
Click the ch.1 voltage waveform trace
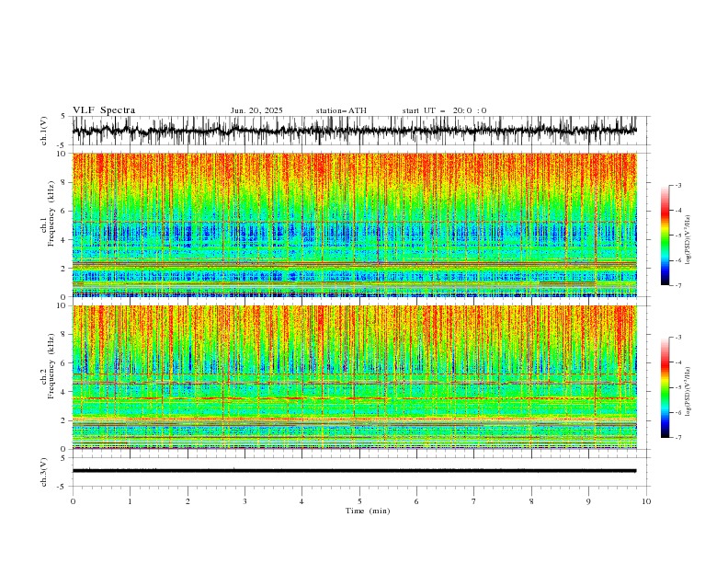click(354, 131)
